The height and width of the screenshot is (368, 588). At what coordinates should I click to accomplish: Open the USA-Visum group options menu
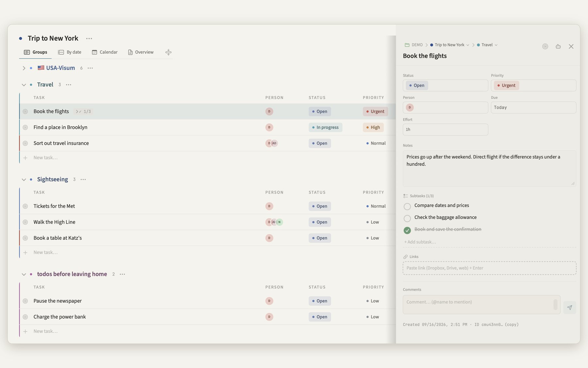point(90,68)
